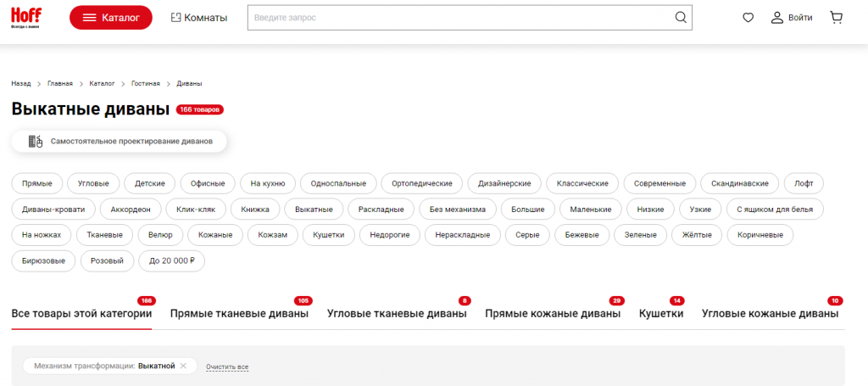Select the Нераскладные chip
868x386 pixels.
pyautogui.click(x=463, y=235)
